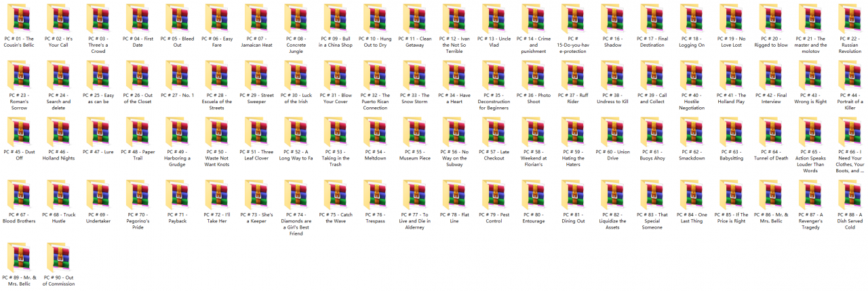
Task: Select the PC # 60 Union Drive folder
Action: [x=613, y=132]
